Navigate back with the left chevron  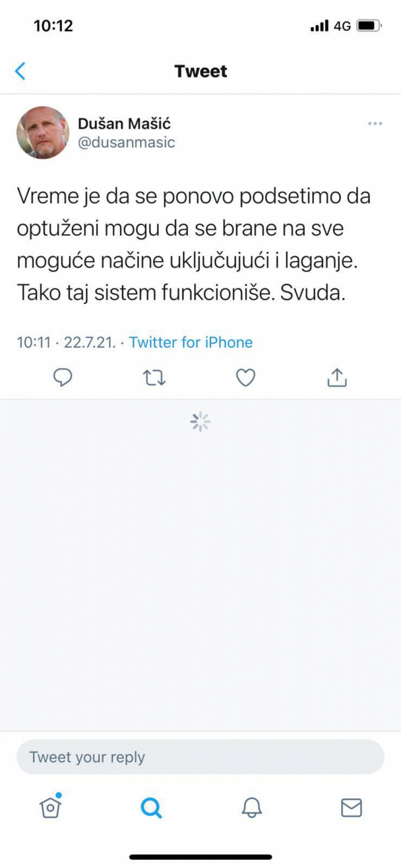pyautogui.click(x=20, y=70)
